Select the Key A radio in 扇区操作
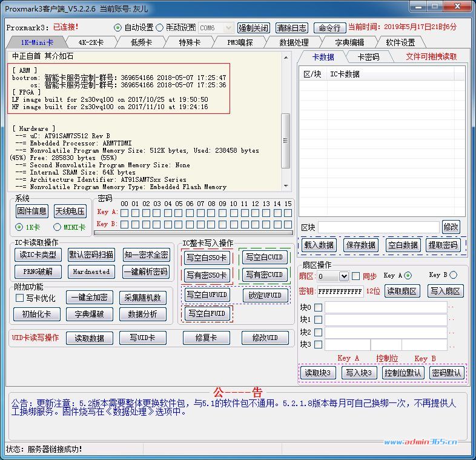Viewport: 476px width, 460px height. (x=408, y=276)
